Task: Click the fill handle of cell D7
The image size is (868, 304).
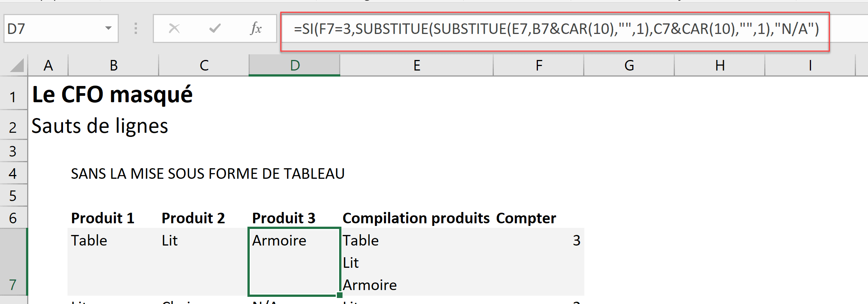Action: (x=340, y=295)
